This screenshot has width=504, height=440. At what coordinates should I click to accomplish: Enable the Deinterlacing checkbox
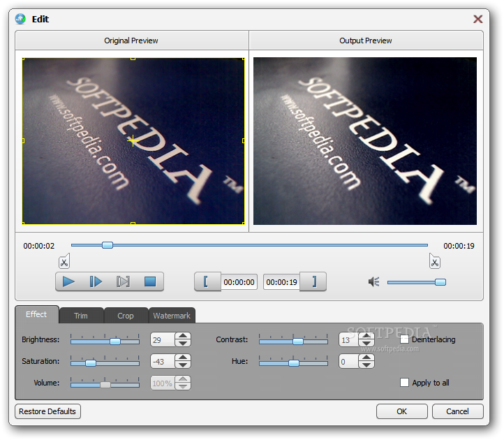click(404, 339)
